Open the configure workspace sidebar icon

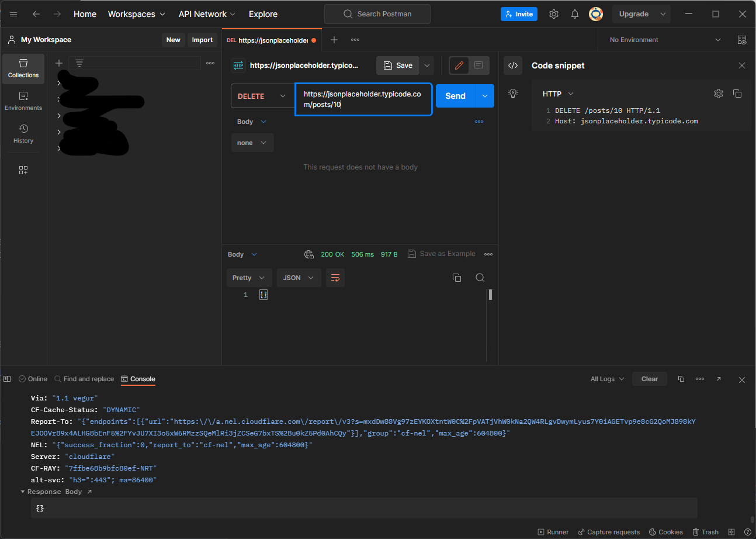[x=23, y=170]
